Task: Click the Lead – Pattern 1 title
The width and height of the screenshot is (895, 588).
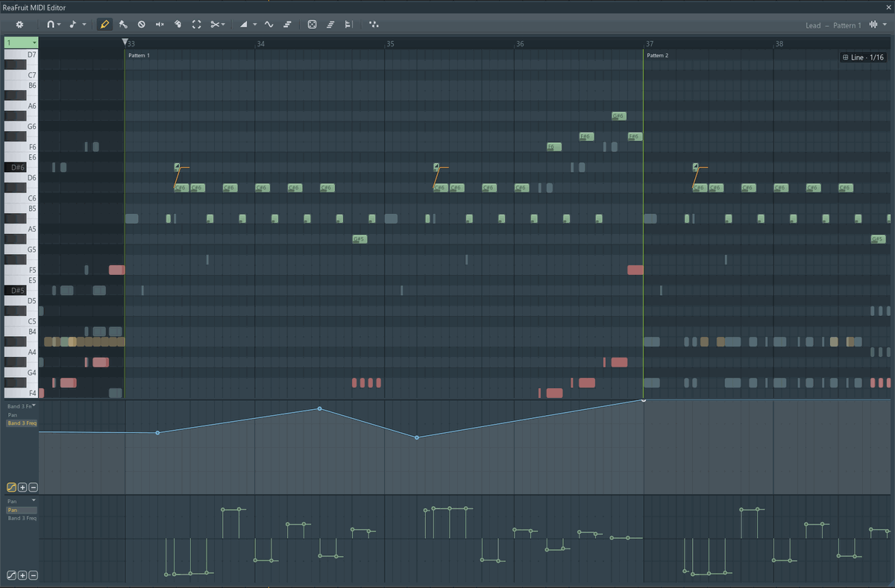Action: tap(833, 25)
